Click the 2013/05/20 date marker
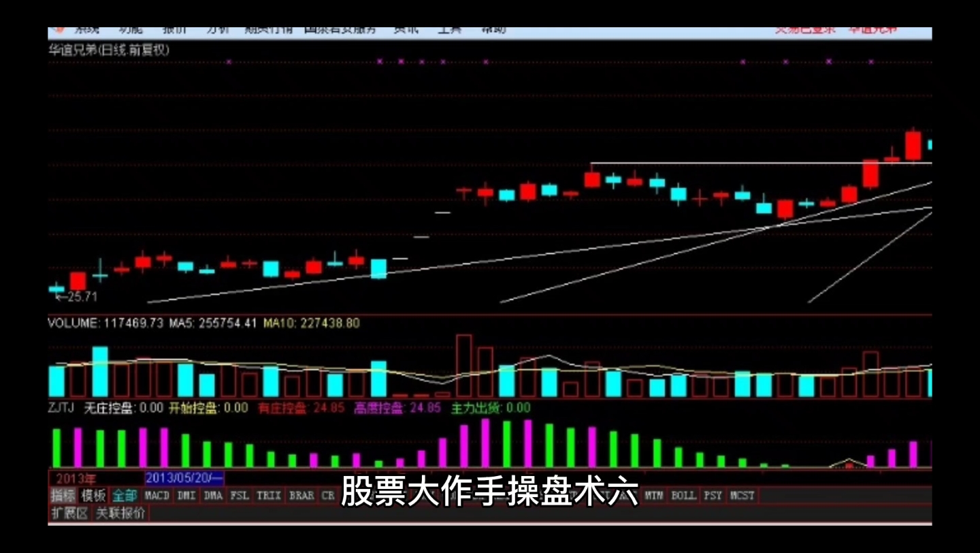The height and width of the screenshot is (553, 980). [x=184, y=478]
